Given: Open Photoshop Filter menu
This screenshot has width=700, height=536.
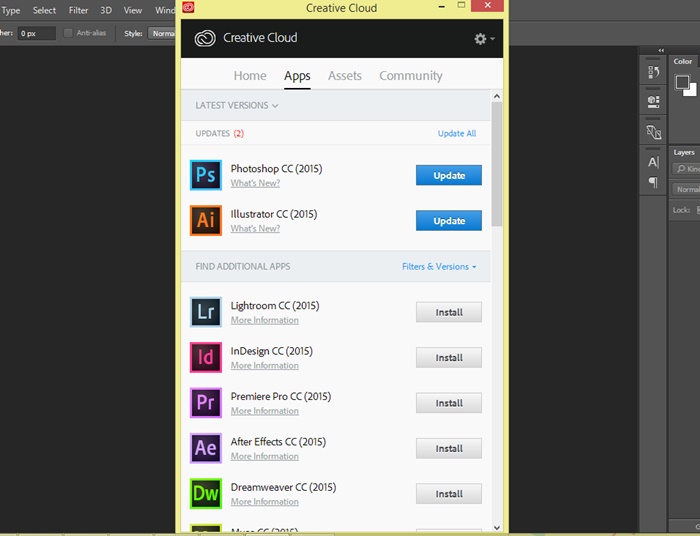Looking at the screenshot, I should [x=79, y=10].
